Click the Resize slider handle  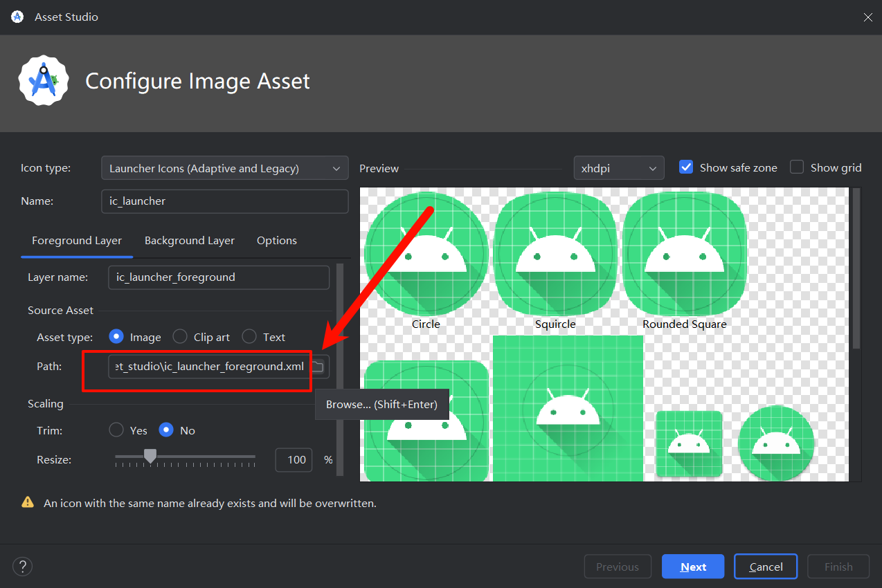click(x=150, y=455)
